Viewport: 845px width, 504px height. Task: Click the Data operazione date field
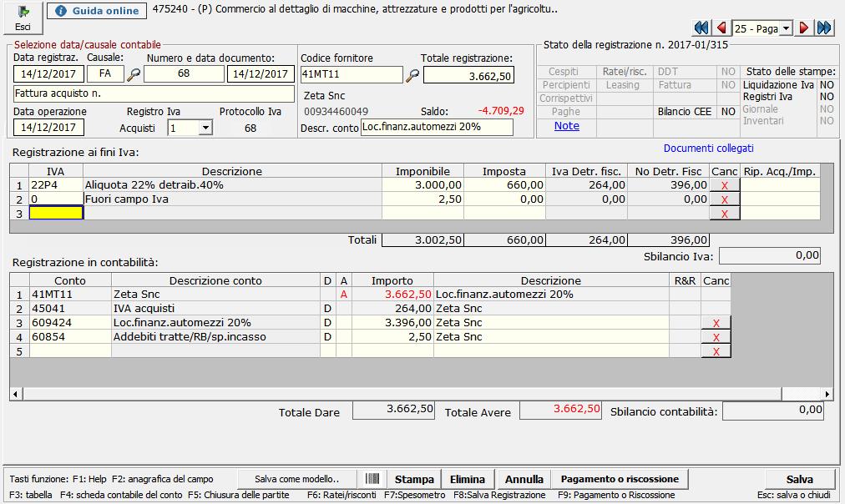click(x=48, y=128)
